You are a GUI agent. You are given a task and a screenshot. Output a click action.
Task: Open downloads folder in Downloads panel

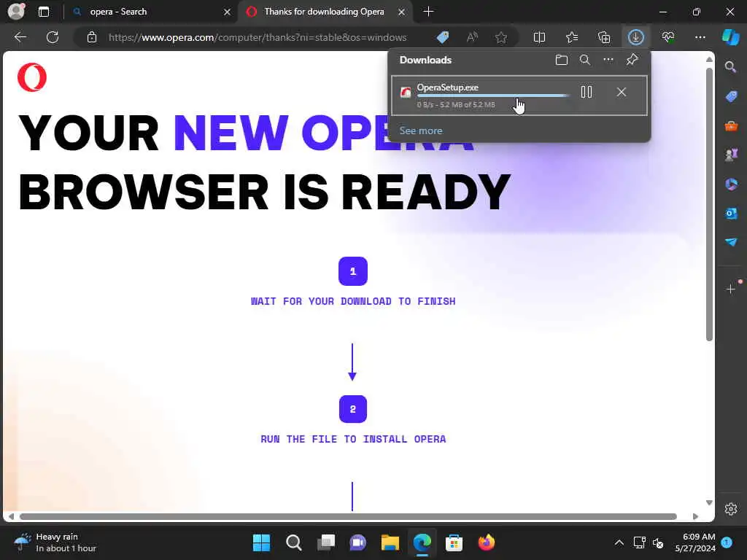(x=562, y=60)
